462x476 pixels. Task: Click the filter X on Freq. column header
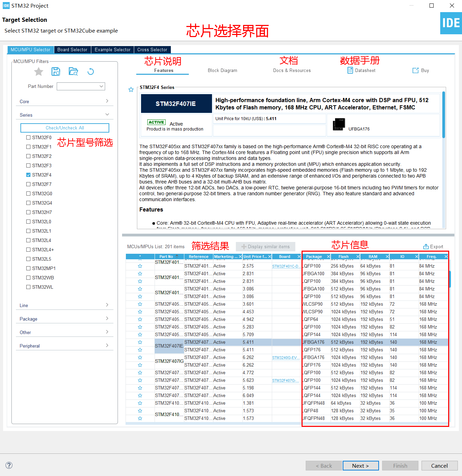click(x=446, y=257)
